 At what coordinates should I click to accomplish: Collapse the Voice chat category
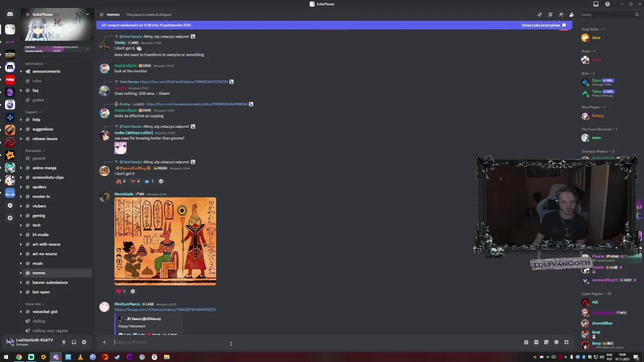[x=35, y=304]
